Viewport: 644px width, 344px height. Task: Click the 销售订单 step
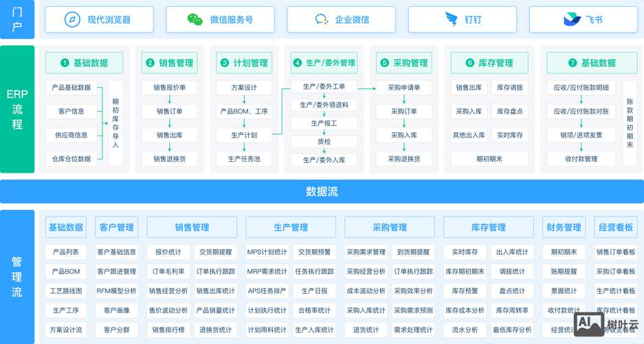pos(170,111)
